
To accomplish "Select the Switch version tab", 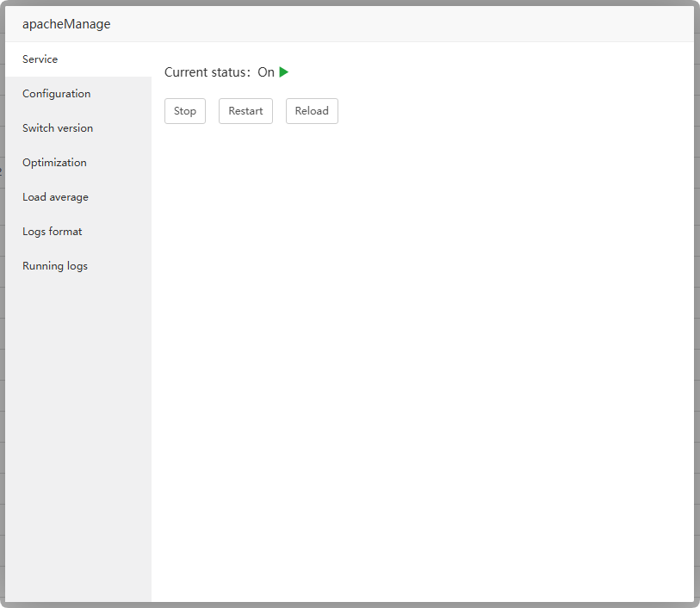I will click(58, 128).
